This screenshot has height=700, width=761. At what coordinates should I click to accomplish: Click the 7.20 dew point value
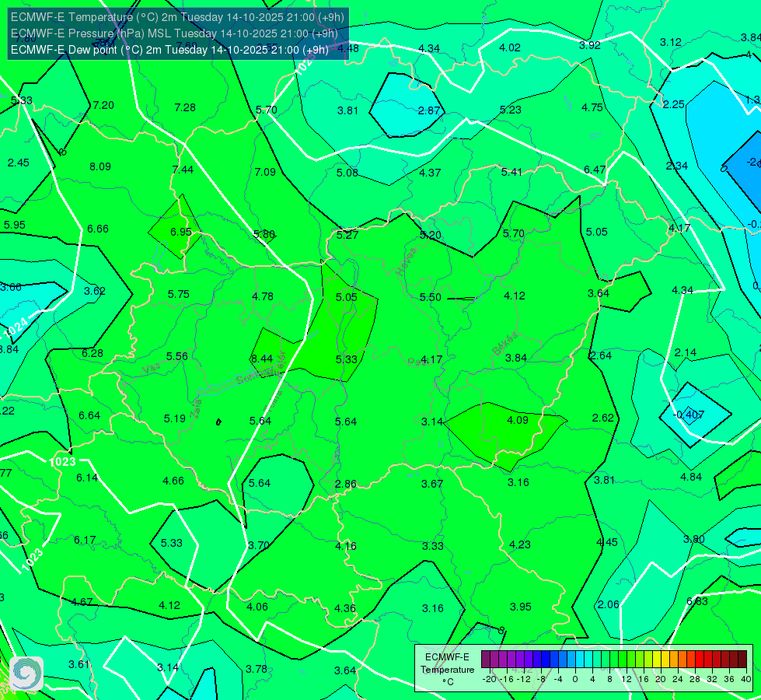pos(103,106)
